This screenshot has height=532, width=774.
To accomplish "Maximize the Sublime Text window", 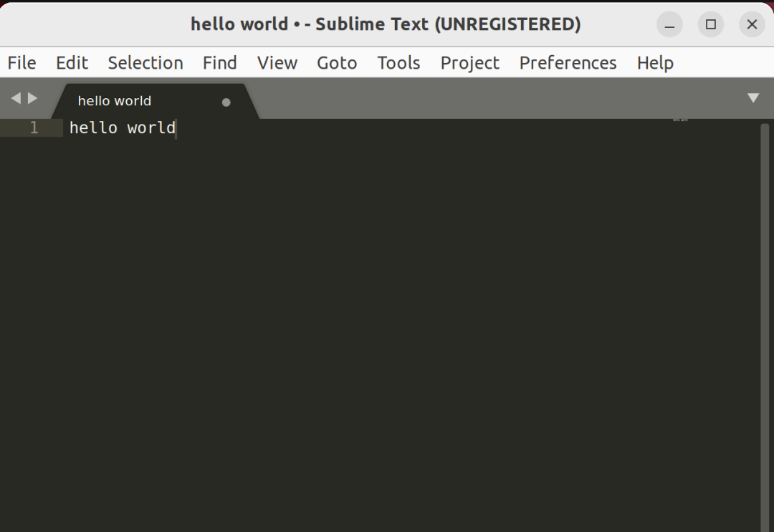I will (710, 25).
